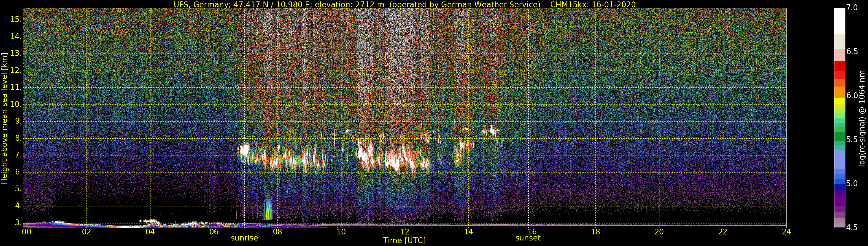Click the colorbar '6.0' tick label

(852, 96)
